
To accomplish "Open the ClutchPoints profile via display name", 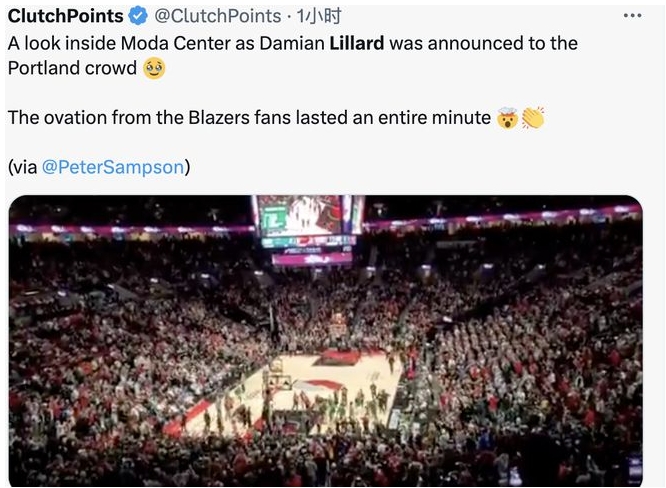I will 66,16.
